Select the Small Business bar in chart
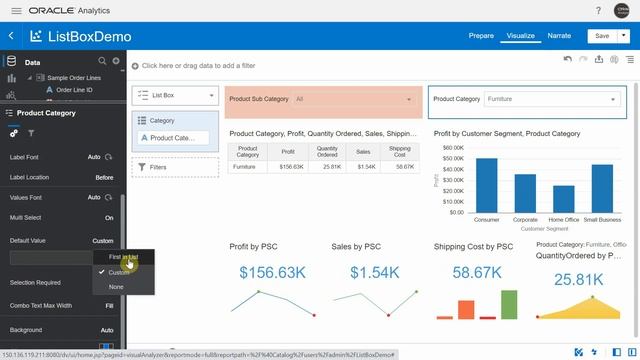The height and width of the screenshot is (360, 640). [602, 189]
